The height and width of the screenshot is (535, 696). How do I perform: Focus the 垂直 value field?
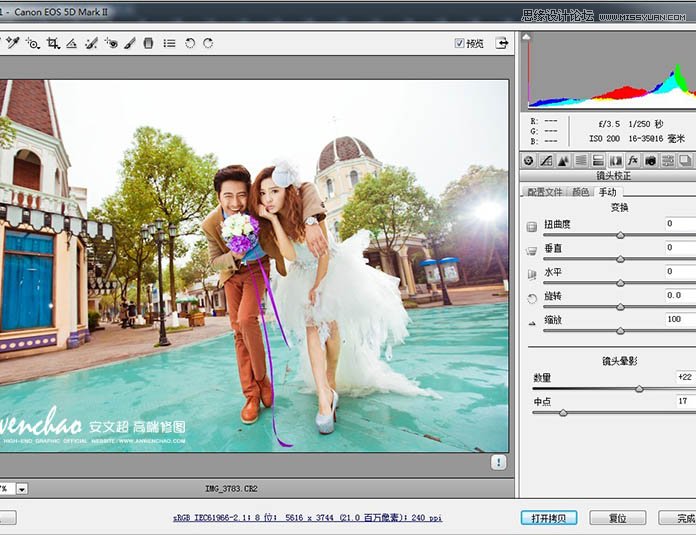pyautogui.click(x=680, y=248)
